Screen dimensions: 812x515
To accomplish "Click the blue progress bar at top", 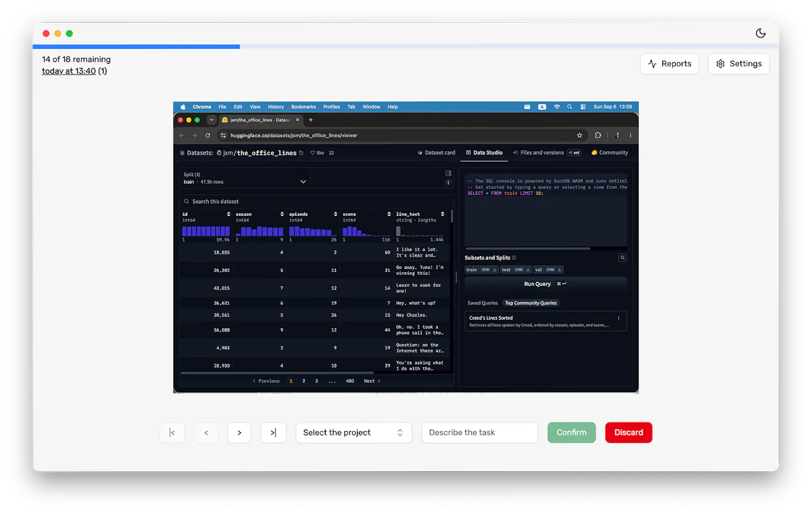I will (x=136, y=47).
